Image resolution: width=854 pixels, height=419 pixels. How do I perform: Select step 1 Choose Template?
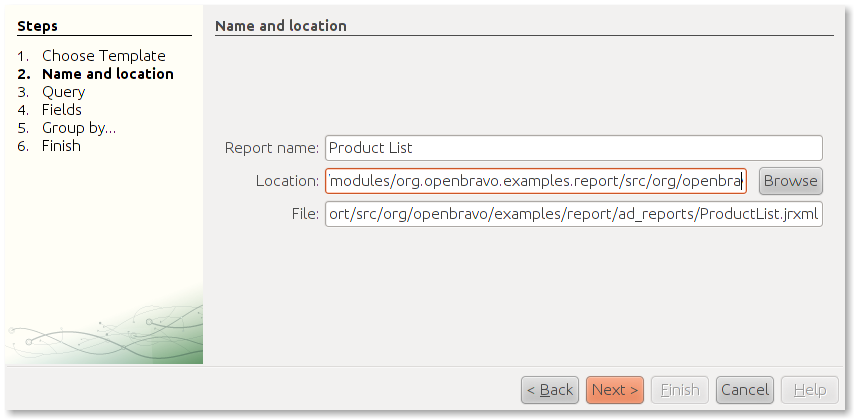[103, 56]
